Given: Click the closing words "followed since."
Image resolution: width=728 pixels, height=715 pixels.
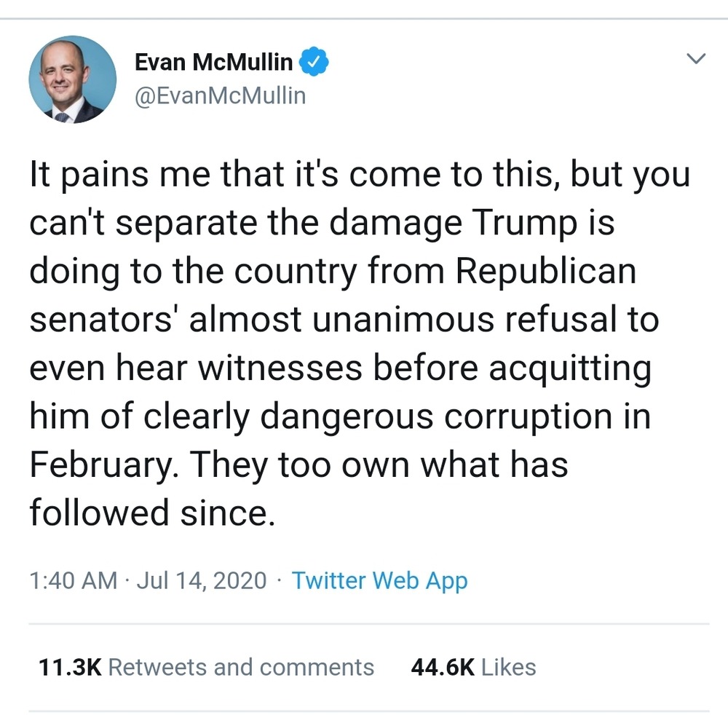Looking at the screenshot, I should (x=152, y=513).
